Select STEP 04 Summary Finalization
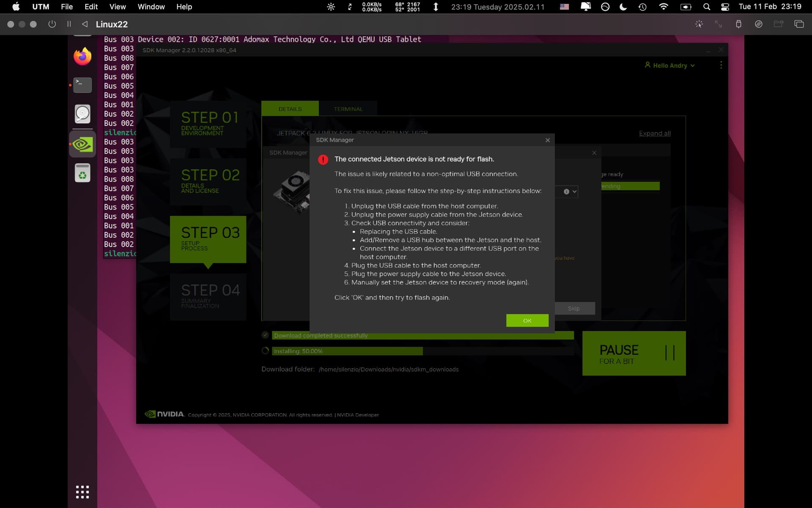The height and width of the screenshot is (508, 812). pyautogui.click(x=208, y=297)
